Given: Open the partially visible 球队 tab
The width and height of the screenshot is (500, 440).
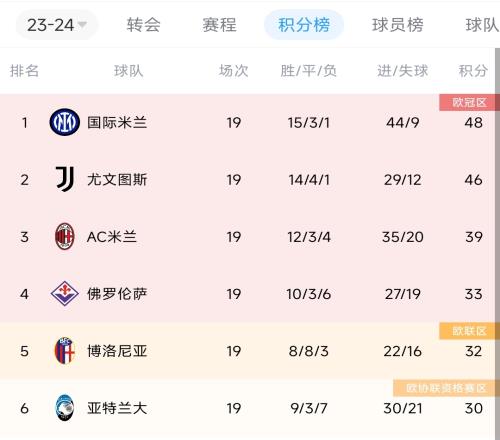Looking at the screenshot, I should pyautogui.click(x=482, y=25).
